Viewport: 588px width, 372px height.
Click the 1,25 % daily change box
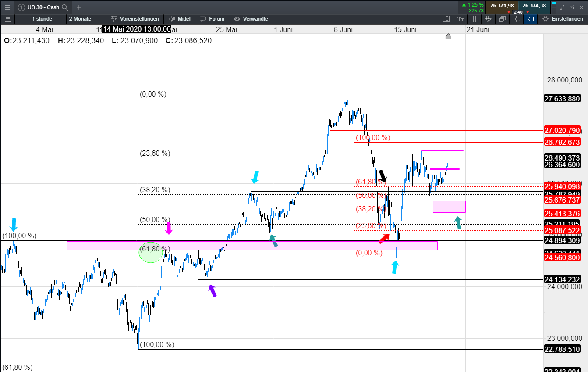472,7
